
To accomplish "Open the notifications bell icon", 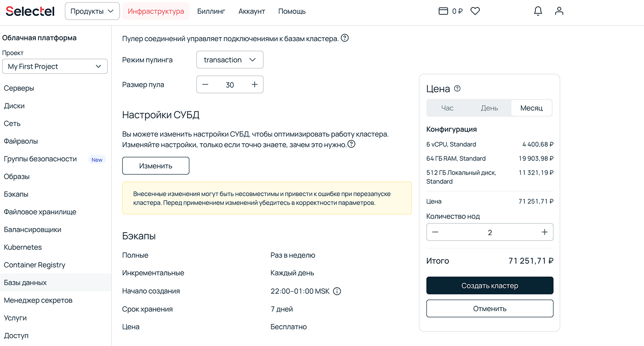I will pos(538,11).
